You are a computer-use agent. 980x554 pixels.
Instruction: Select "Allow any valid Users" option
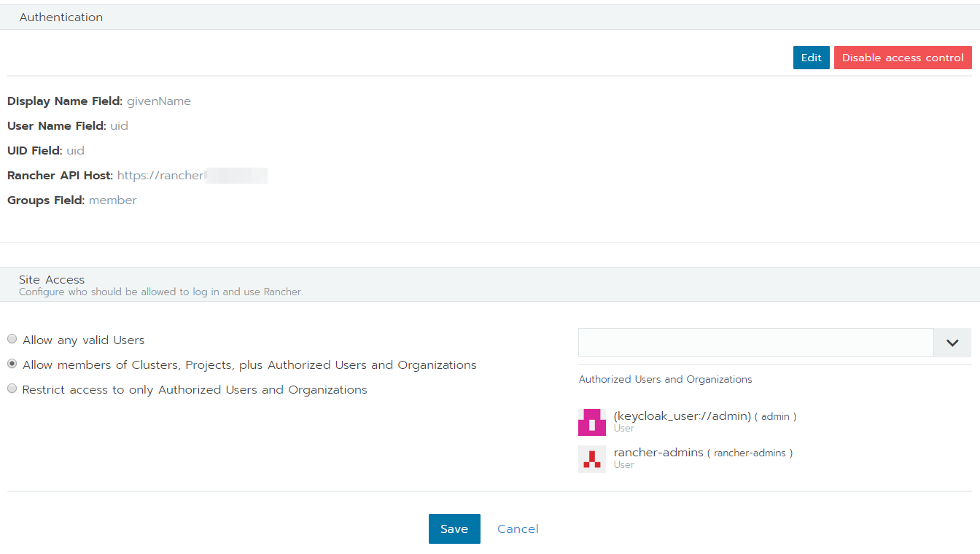(x=12, y=338)
